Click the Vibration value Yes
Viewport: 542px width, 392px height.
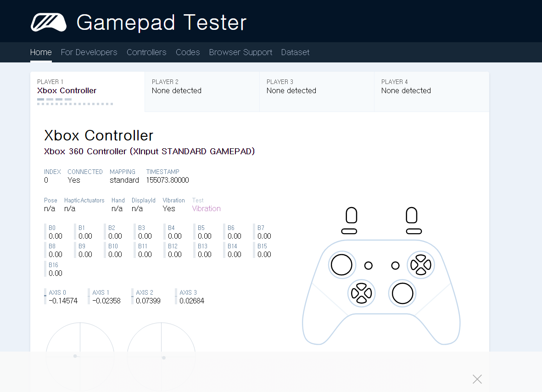(169, 208)
